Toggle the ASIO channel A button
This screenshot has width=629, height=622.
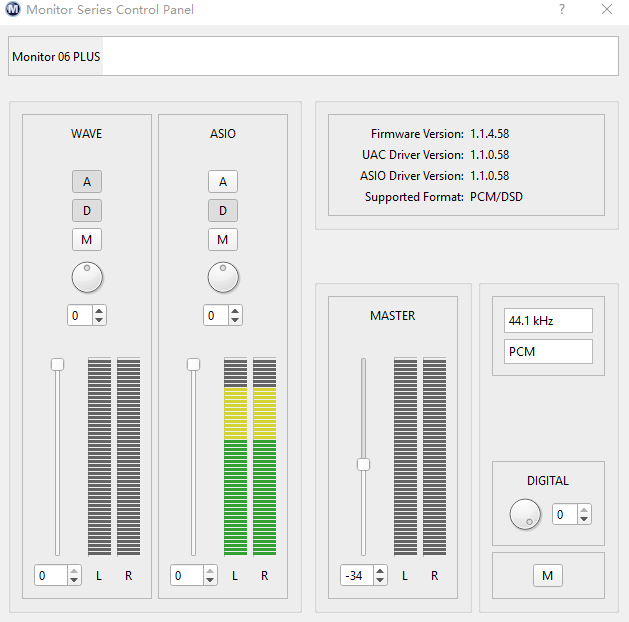click(x=223, y=182)
